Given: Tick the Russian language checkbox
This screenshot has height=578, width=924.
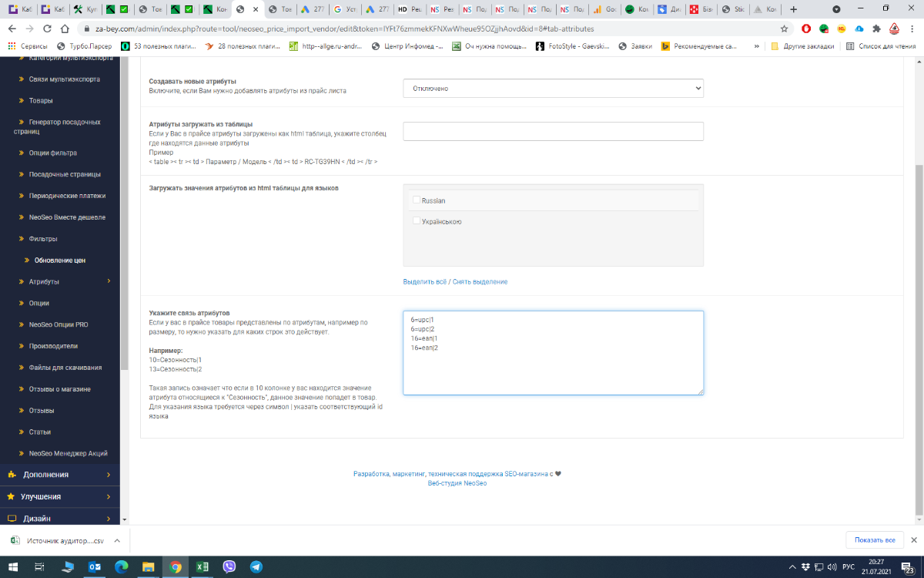Looking at the screenshot, I should (x=417, y=200).
